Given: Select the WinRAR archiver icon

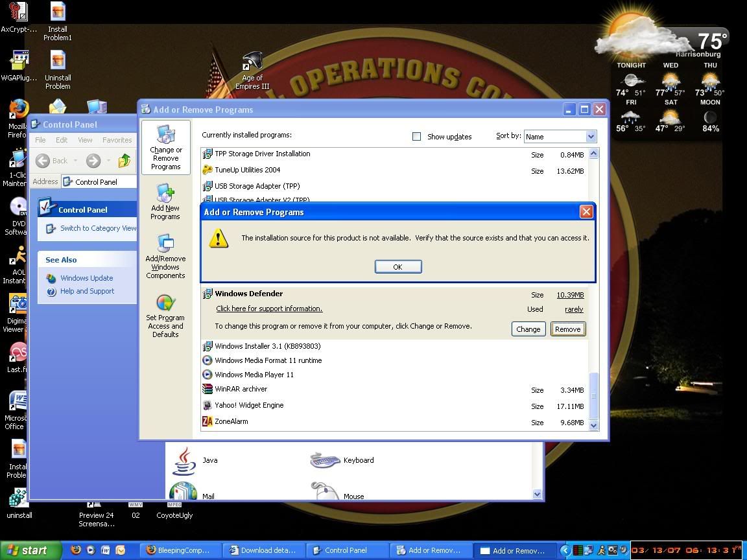Looking at the screenshot, I should [x=207, y=389].
